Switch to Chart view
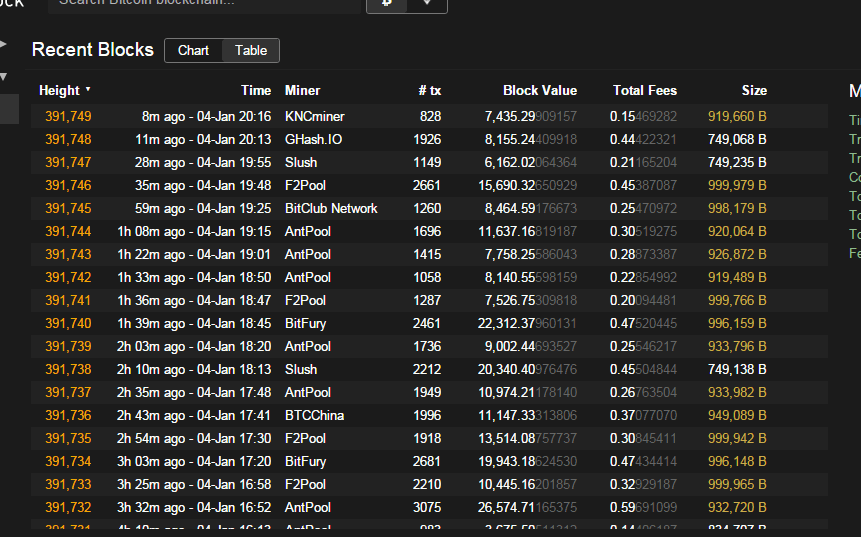This screenshot has height=537, width=861. coord(194,50)
